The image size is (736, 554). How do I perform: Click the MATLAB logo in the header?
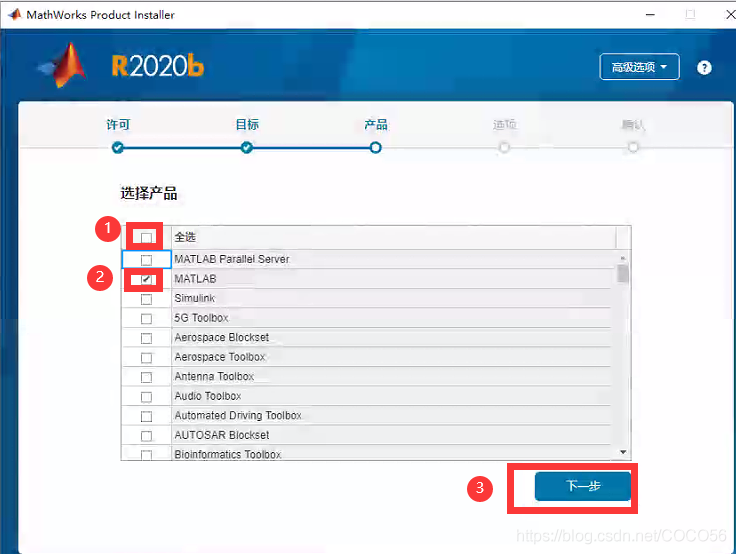(x=63, y=66)
